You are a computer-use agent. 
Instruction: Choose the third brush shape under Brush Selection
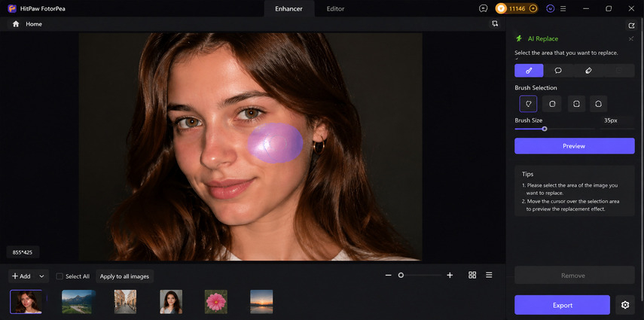coord(576,104)
